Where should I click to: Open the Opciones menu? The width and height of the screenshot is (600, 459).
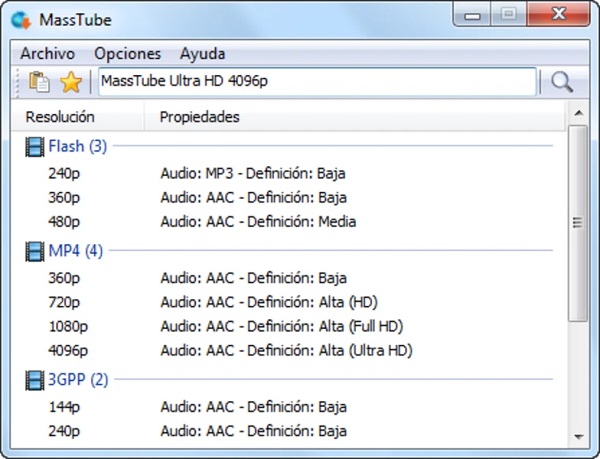[127, 54]
